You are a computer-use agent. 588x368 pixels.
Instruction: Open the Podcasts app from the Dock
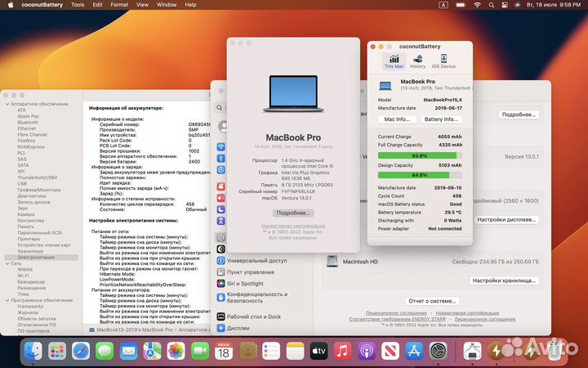pyautogui.click(x=367, y=351)
